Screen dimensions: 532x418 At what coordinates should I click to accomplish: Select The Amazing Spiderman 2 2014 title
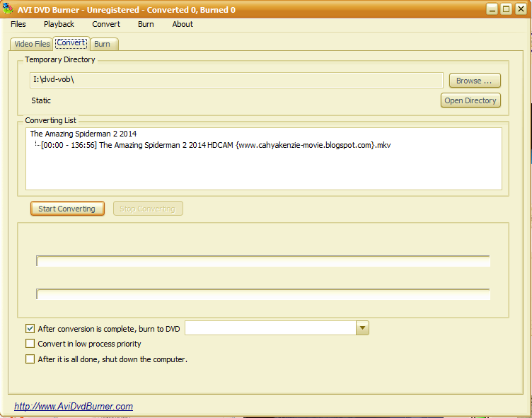point(83,134)
